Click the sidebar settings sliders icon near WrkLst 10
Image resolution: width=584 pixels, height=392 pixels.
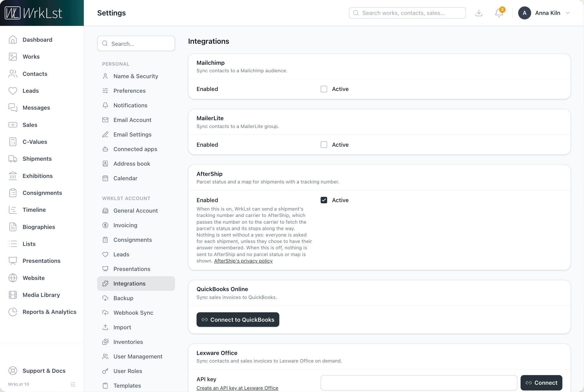73,384
